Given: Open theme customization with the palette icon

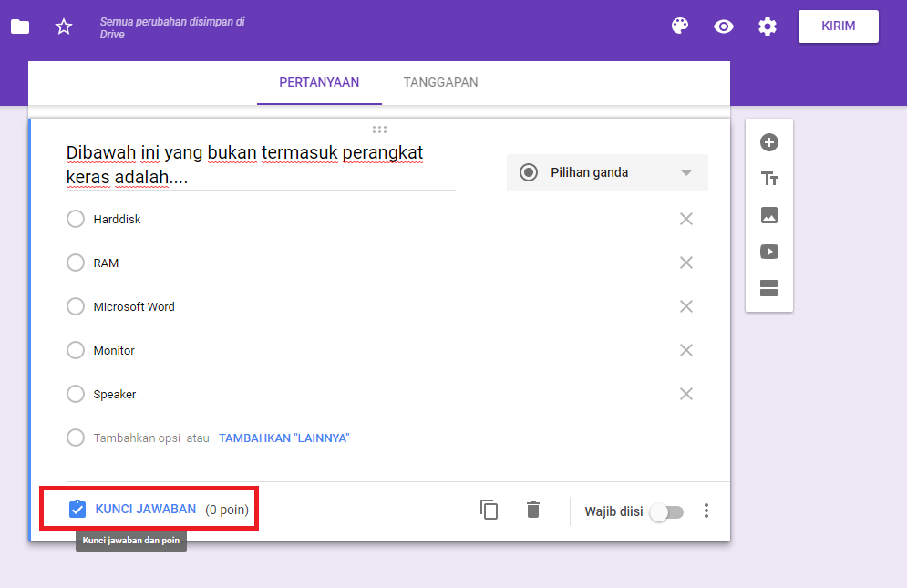Looking at the screenshot, I should coord(680,26).
